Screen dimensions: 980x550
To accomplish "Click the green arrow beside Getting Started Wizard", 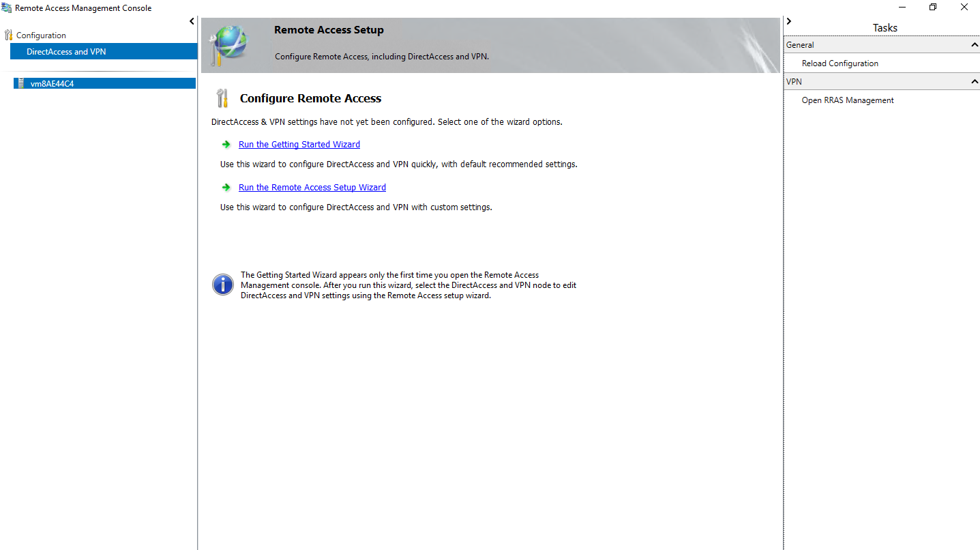I will (226, 144).
